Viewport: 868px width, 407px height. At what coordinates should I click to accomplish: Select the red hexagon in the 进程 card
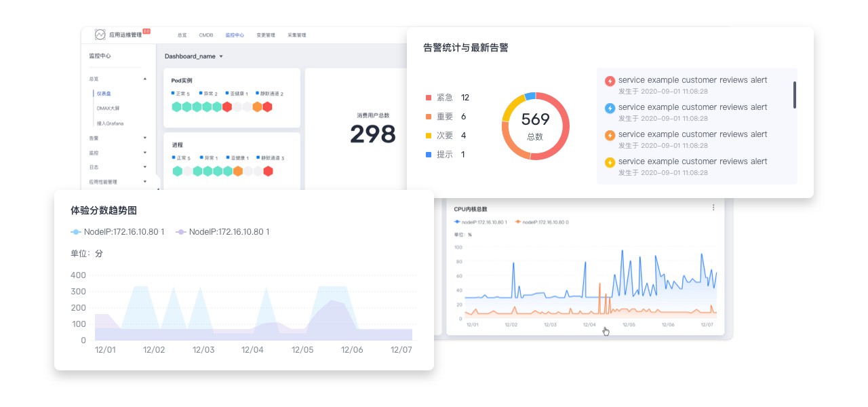pyautogui.click(x=269, y=171)
